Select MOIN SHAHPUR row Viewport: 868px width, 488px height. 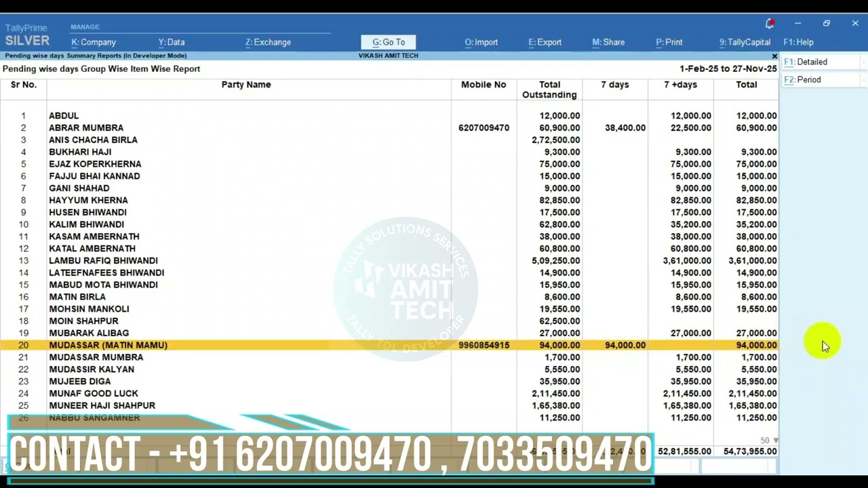pos(389,321)
